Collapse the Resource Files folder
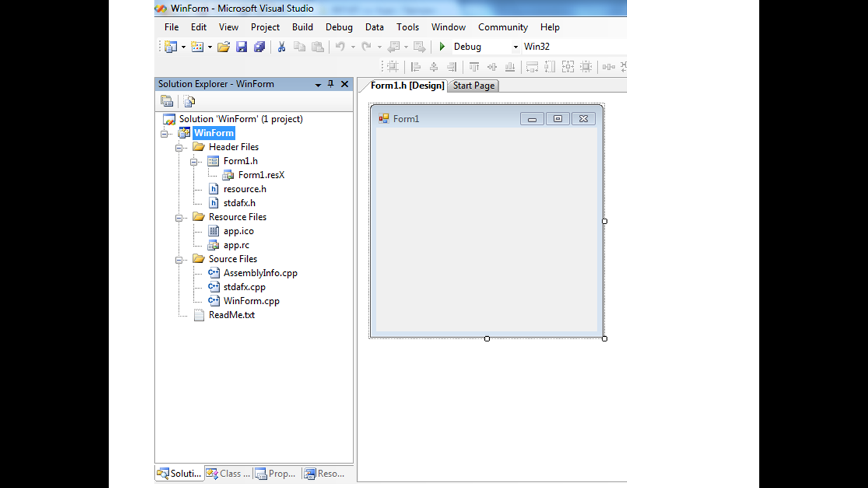Viewport: 868px width, 488px height. 179,217
